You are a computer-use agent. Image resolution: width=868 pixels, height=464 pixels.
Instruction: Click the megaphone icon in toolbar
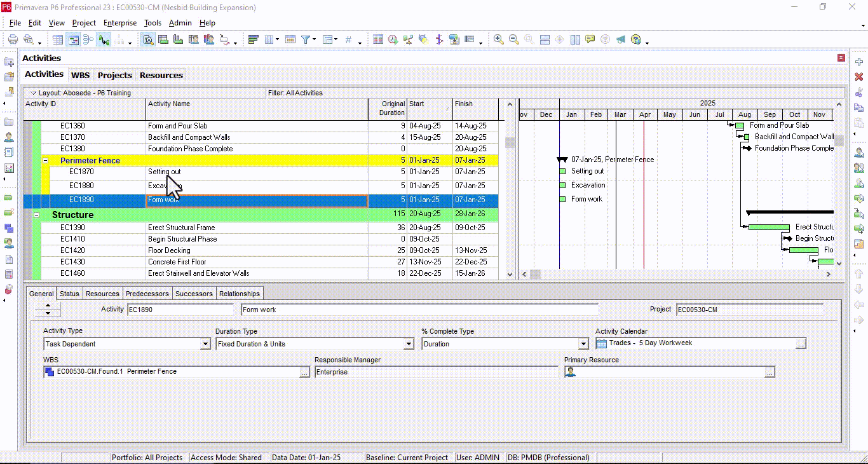click(x=620, y=39)
